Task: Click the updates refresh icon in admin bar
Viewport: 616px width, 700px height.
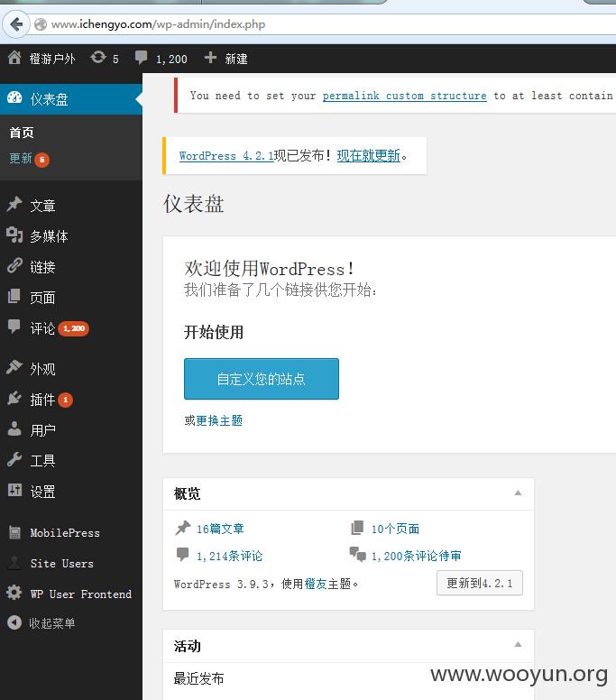Action: coord(97,58)
